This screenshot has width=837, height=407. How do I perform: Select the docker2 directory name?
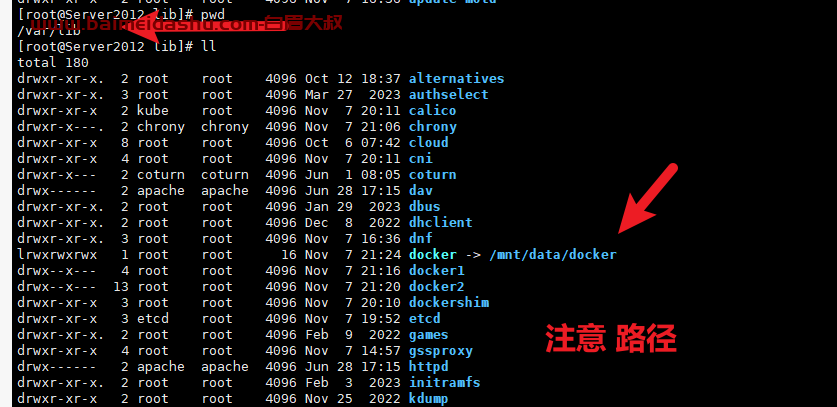(x=437, y=287)
